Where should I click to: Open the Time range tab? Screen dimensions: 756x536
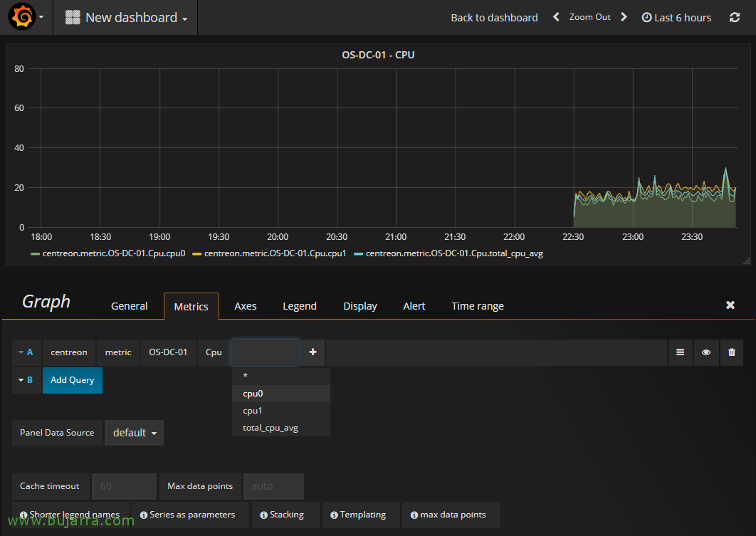point(478,306)
